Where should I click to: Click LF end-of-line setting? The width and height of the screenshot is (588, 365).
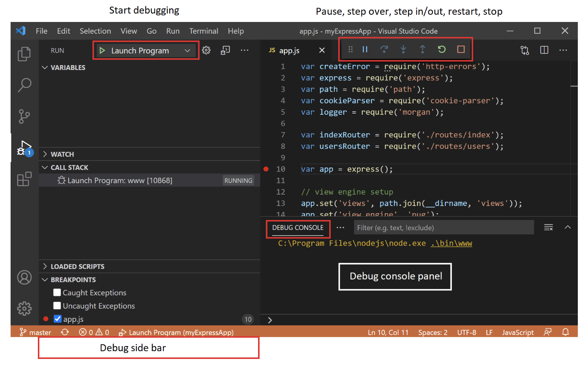tap(489, 332)
